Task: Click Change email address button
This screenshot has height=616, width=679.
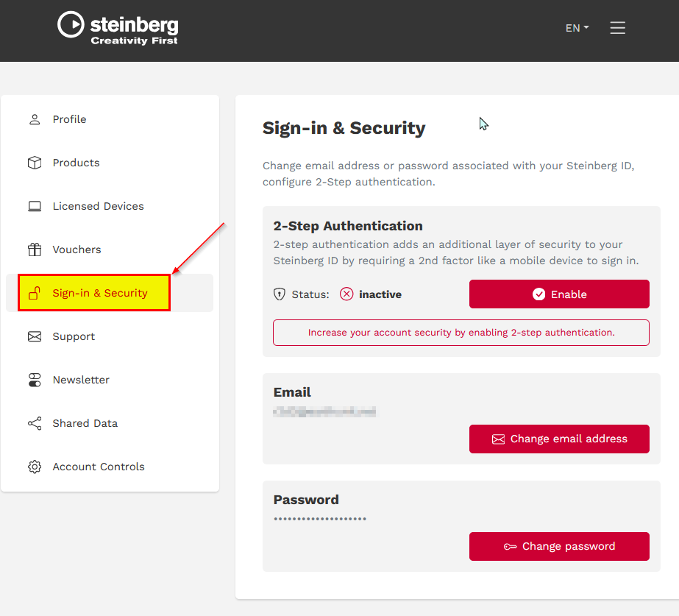Action: pos(559,439)
